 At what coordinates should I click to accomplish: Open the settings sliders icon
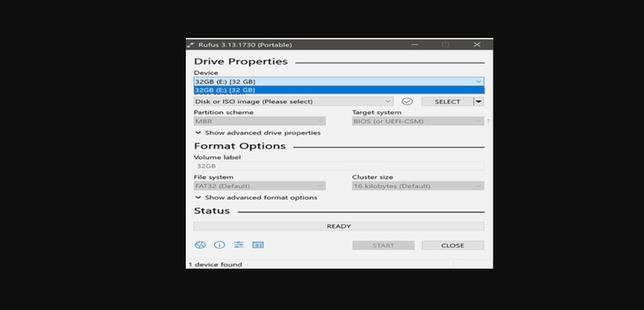(238, 245)
